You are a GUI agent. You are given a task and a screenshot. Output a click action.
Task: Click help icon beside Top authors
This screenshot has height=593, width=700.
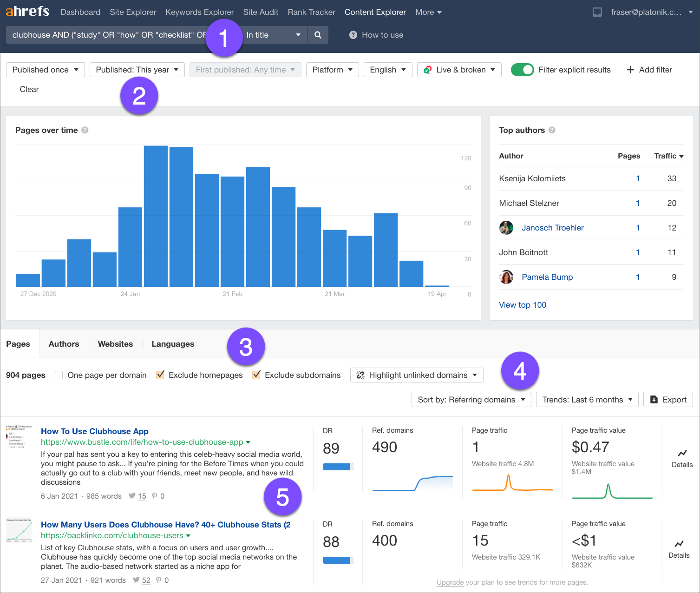pyautogui.click(x=552, y=130)
